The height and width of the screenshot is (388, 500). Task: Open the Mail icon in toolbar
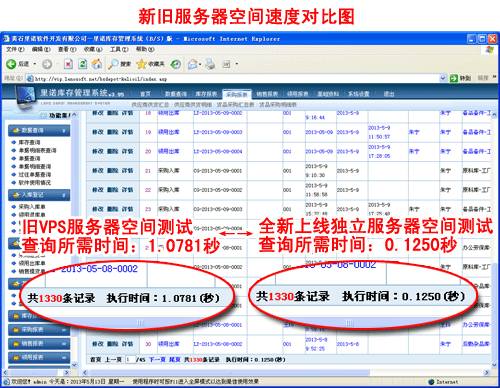[192, 64]
